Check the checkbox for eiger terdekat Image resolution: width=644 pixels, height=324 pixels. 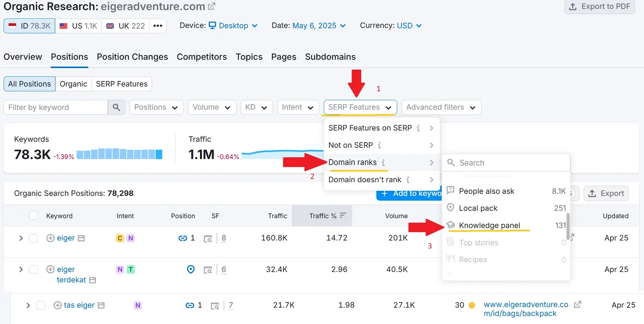tap(33, 269)
